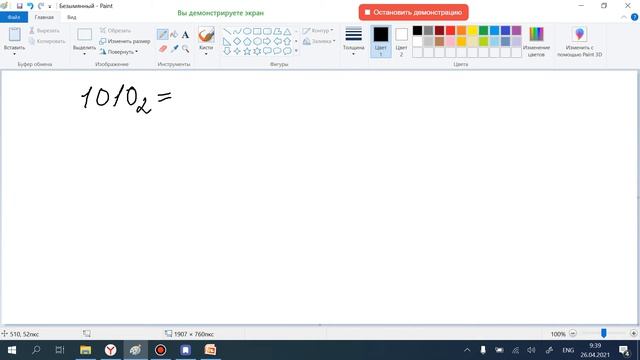Click the Brushes tool button
640x360 pixels.
pyautogui.click(x=206, y=35)
